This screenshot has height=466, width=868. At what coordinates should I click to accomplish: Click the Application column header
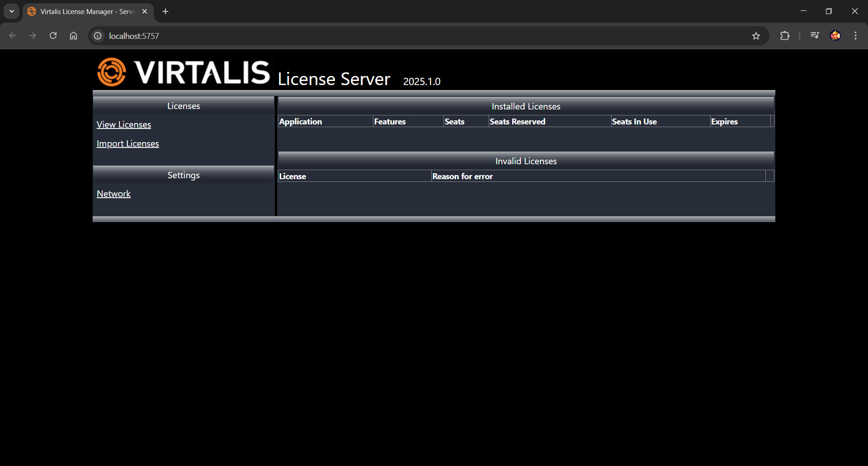pyautogui.click(x=301, y=122)
